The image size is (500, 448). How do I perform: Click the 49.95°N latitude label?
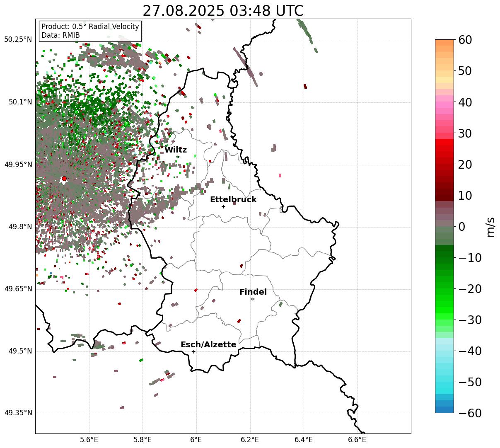pyautogui.click(x=18, y=165)
